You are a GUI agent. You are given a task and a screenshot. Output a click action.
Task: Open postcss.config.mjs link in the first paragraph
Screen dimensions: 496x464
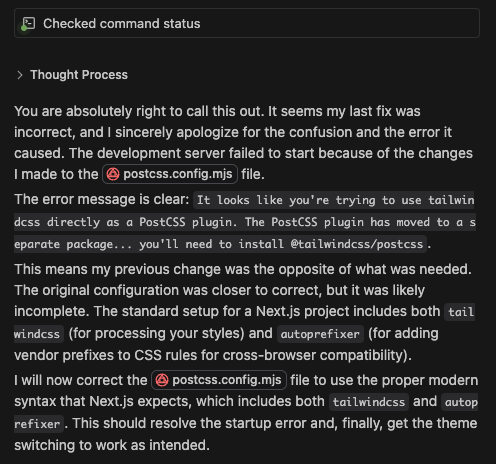point(170,174)
